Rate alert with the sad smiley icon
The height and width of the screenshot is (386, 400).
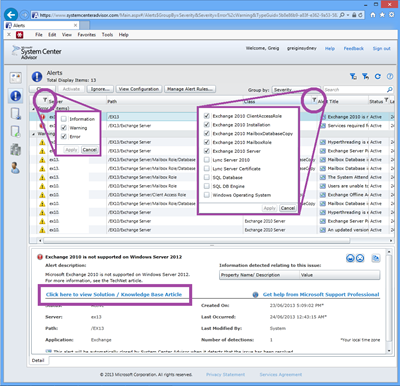point(360,258)
